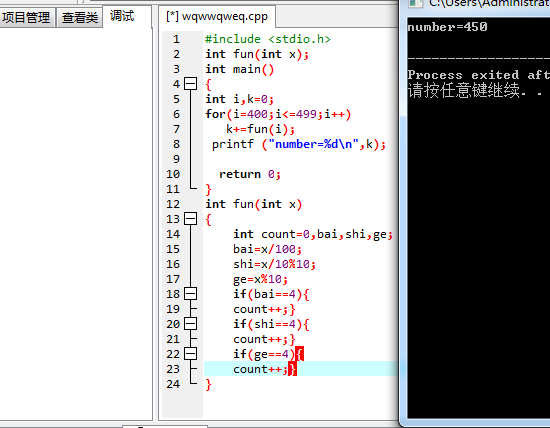Click line number 12 in the gutter
Screen dimensions: 550x428
tap(173, 204)
